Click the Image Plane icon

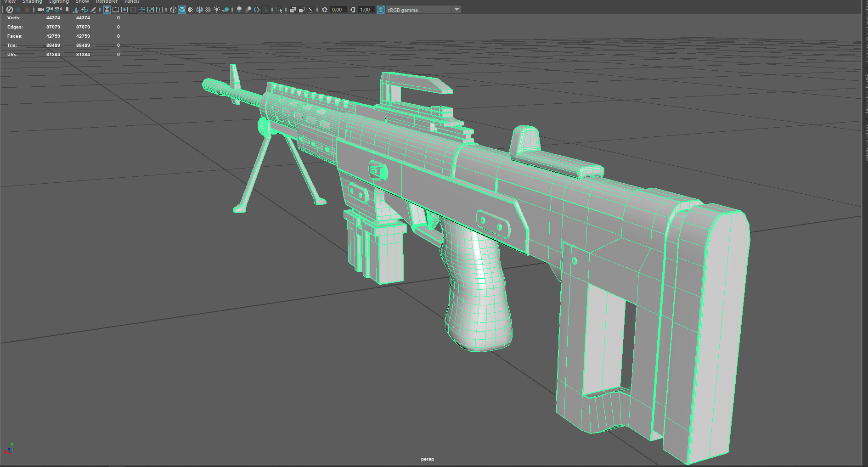(75, 10)
